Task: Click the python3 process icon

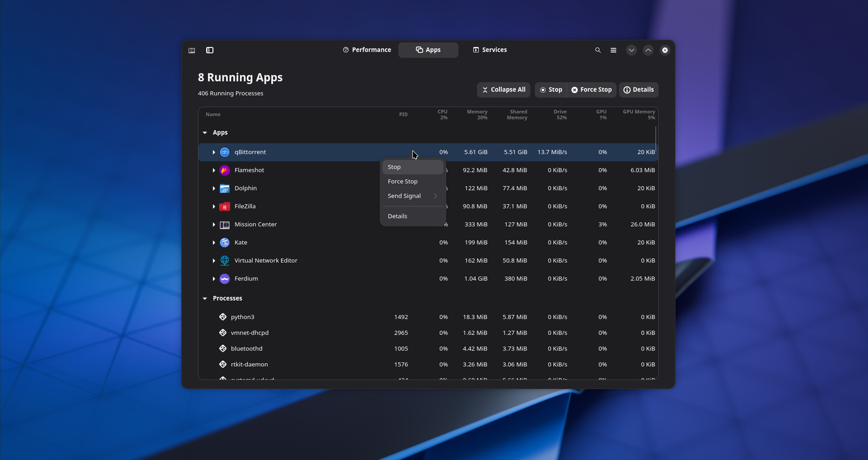Action: coord(223,317)
